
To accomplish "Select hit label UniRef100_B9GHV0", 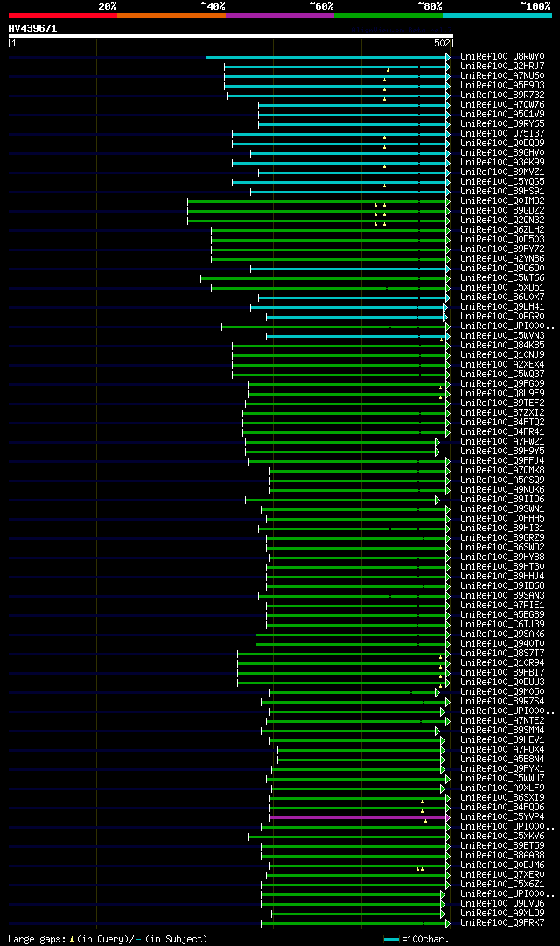I will [502, 153].
